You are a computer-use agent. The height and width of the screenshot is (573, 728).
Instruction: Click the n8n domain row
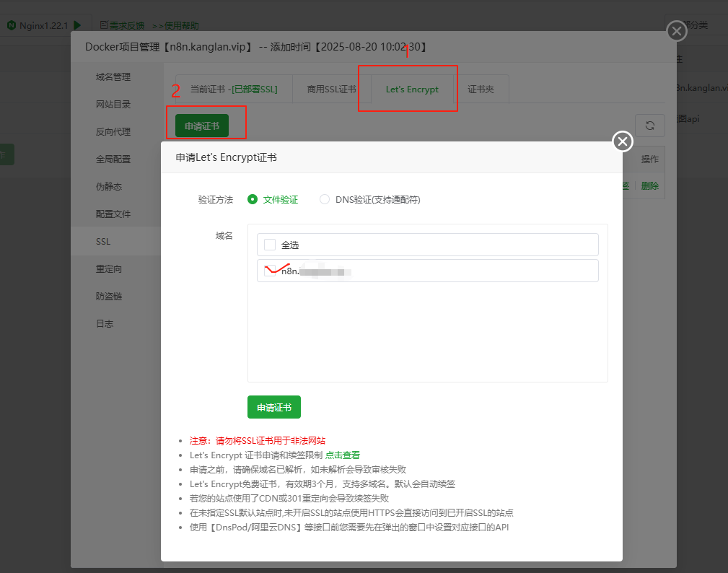click(428, 271)
